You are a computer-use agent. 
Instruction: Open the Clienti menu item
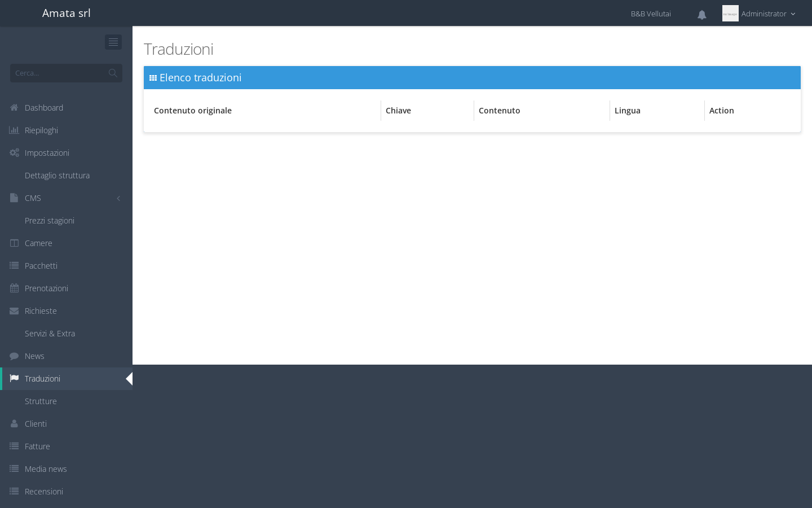[66, 424]
